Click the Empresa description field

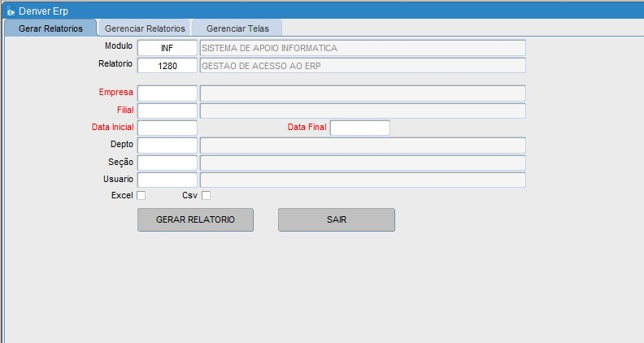363,93
